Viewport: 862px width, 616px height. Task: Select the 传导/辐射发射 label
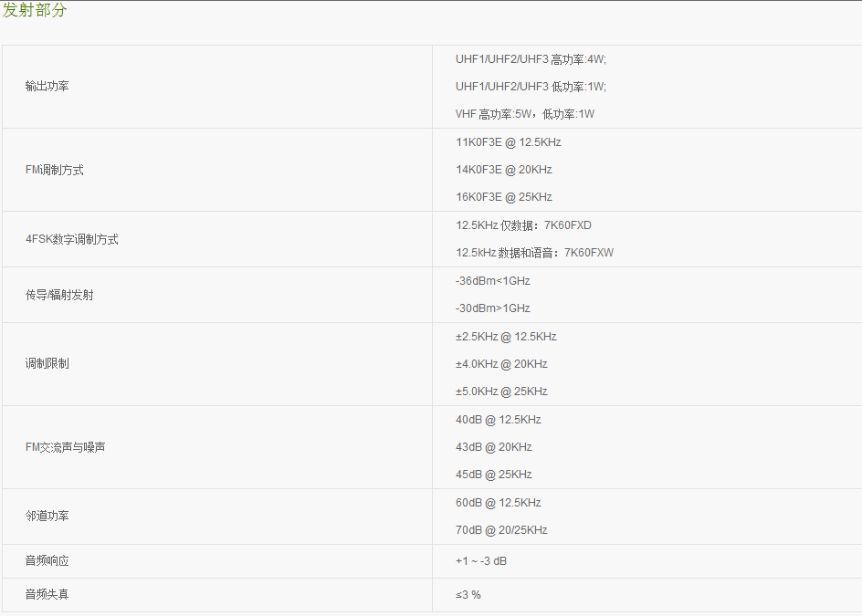(59, 295)
